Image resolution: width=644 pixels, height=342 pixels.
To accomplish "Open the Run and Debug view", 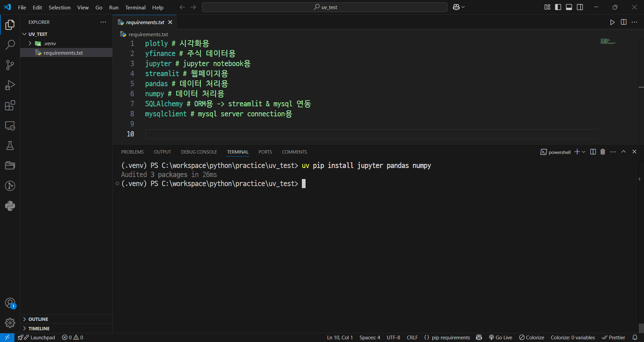I will click(10, 85).
